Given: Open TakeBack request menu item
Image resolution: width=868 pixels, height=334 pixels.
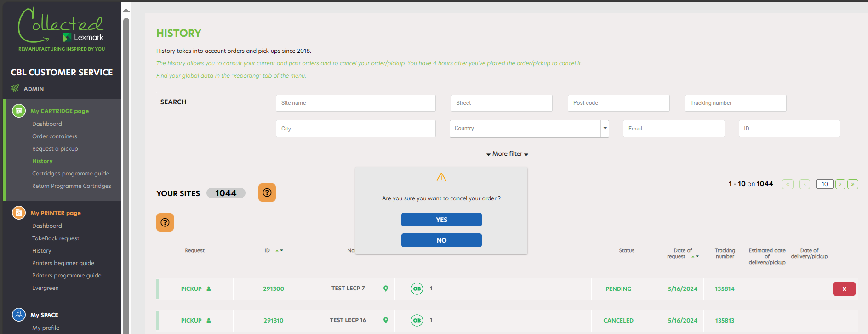Looking at the screenshot, I should click(x=56, y=238).
